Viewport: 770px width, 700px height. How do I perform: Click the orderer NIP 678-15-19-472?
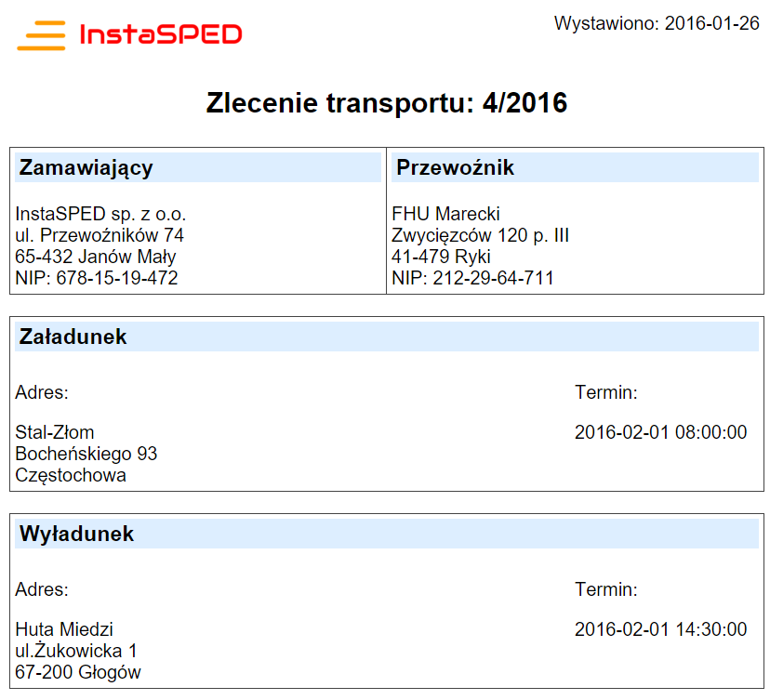[97, 278]
